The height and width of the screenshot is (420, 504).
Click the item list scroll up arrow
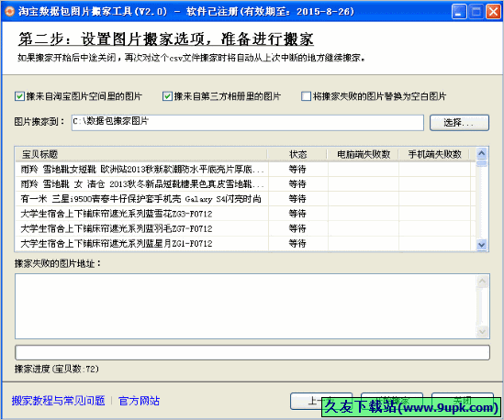tap(481, 153)
